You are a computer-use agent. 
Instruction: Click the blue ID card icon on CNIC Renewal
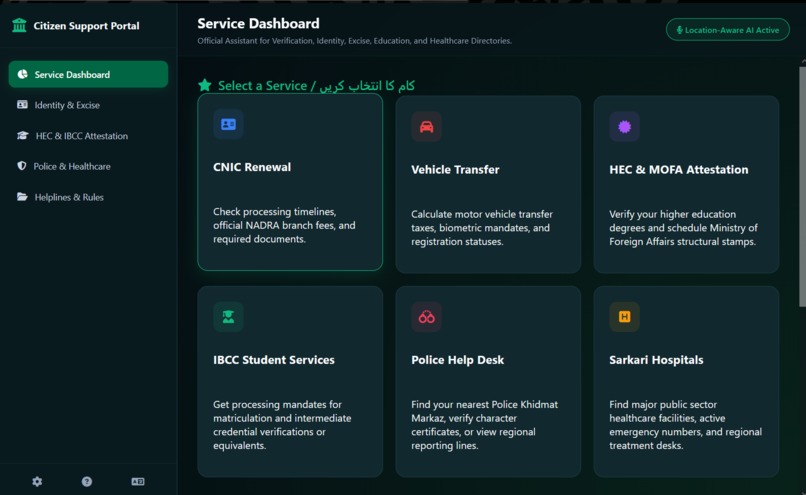pos(228,124)
